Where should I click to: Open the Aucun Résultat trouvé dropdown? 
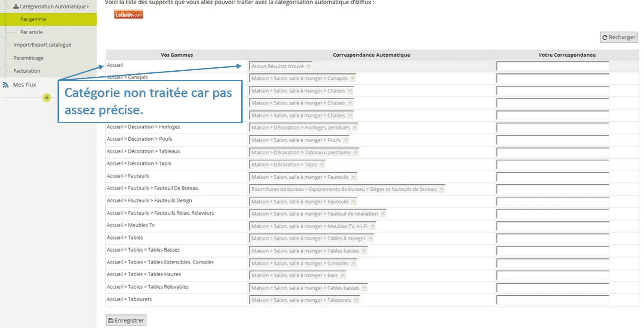coord(281,66)
